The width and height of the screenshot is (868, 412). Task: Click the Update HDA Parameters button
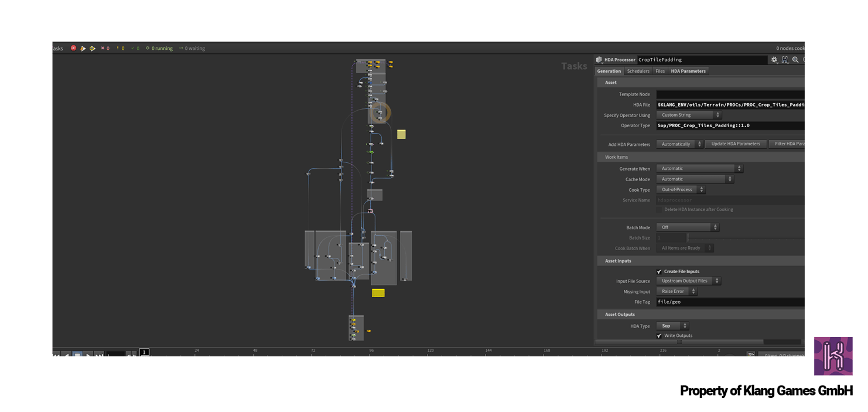(736, 144)
